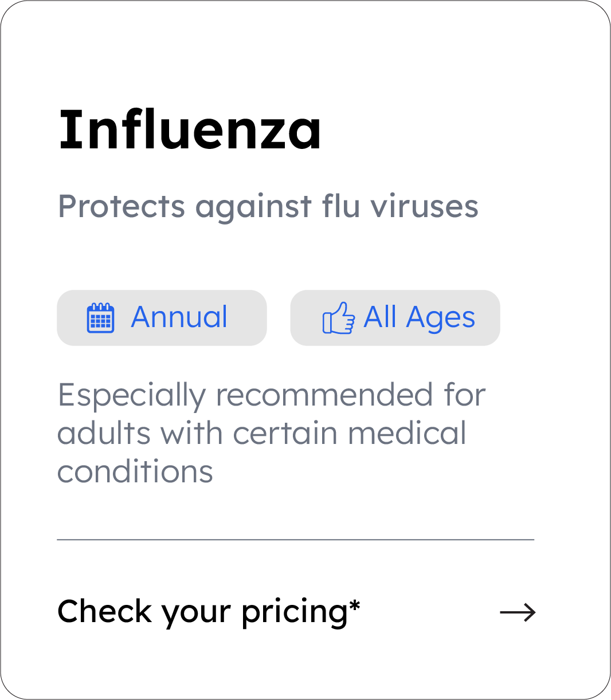Click the word Annual next to calendar

tap(179, 317)
